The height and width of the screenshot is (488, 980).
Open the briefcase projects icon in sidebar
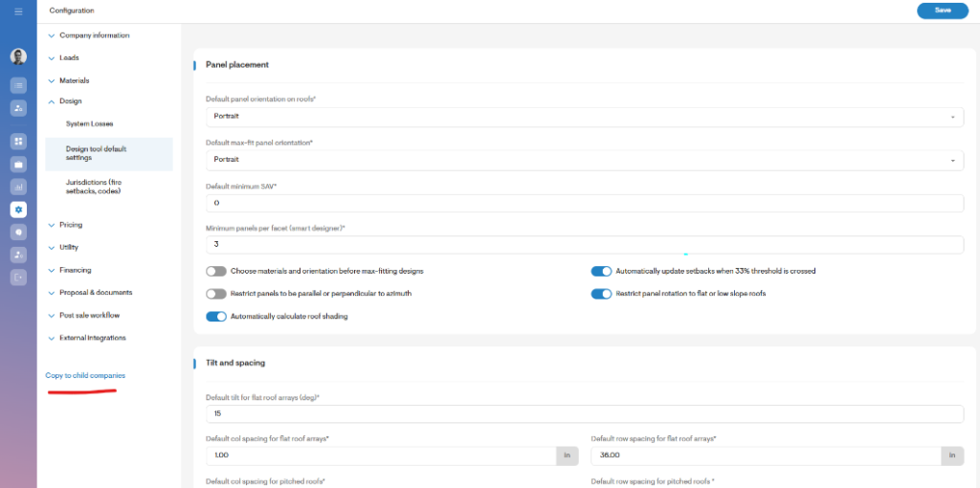click(18, 164)
